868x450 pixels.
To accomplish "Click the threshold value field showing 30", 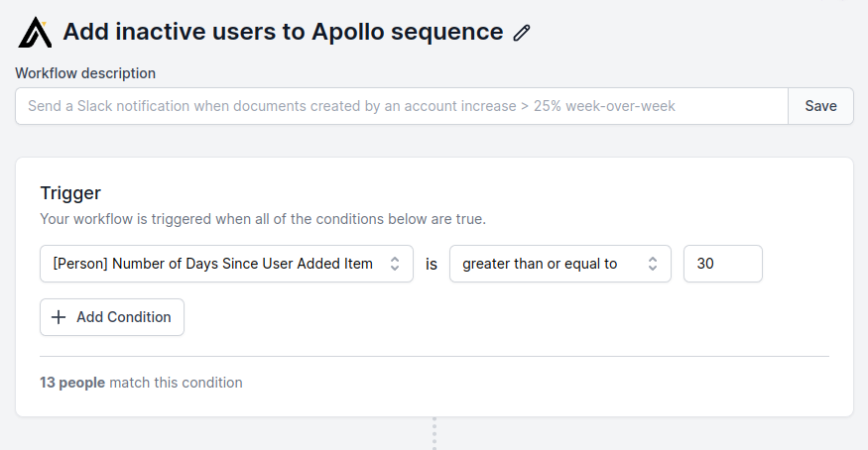I will [722, 264].
